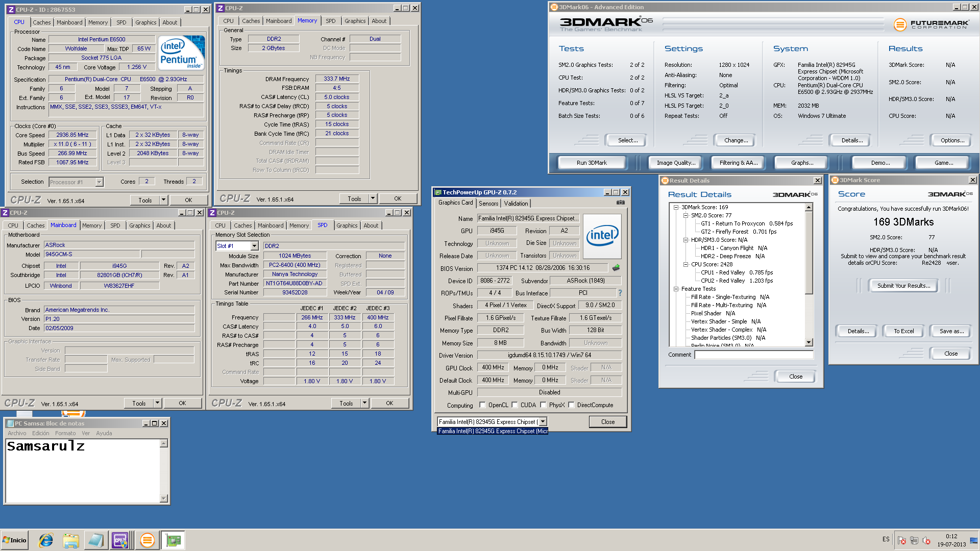
Task: Tick the DirectCompute checkbox in GPU-Z
Action: pyautogui.click(x=571, y=405)
